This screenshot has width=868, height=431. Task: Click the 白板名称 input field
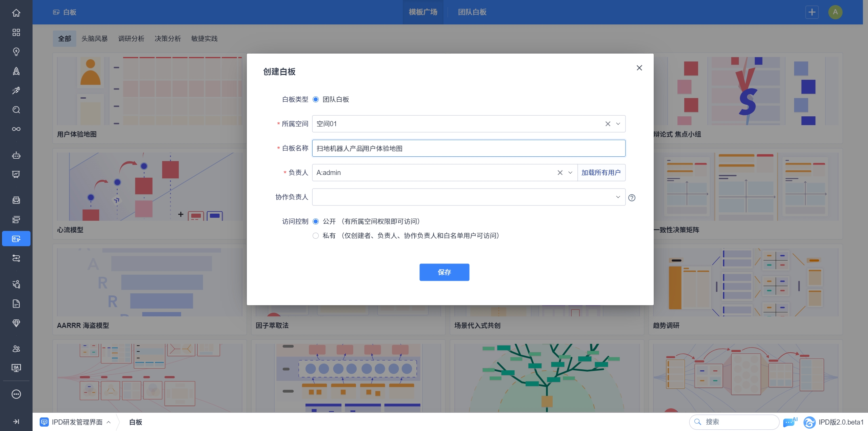(x=468, y=148)
